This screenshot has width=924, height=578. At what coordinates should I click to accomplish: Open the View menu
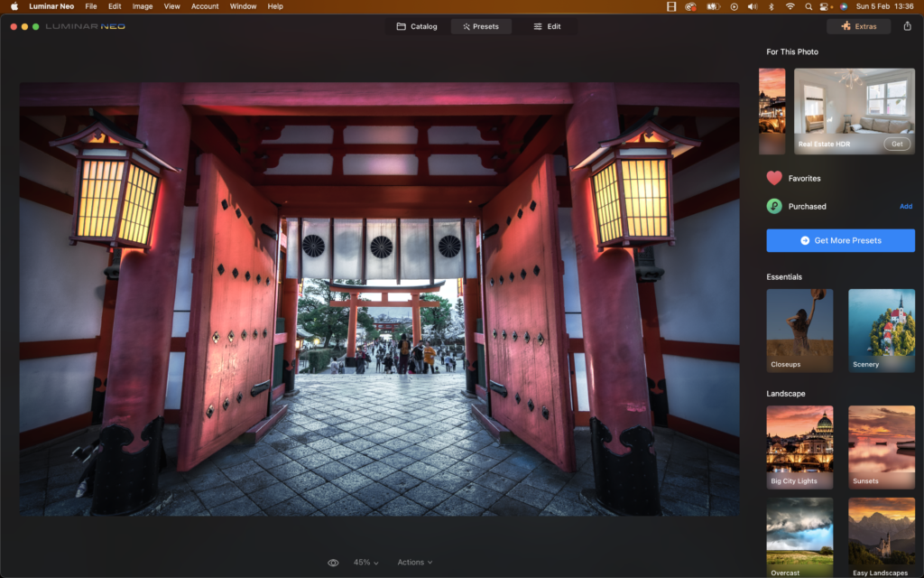click(x=171, y=6)
